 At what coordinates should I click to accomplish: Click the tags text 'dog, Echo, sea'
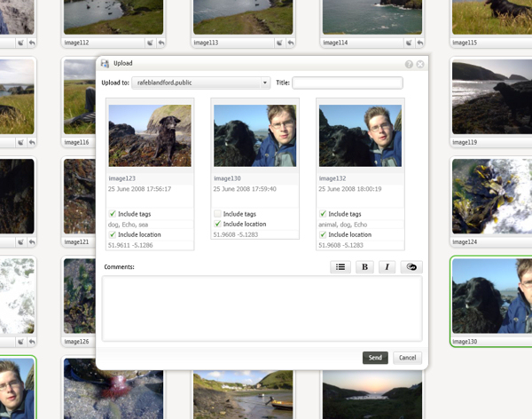[x=128, y=225]
